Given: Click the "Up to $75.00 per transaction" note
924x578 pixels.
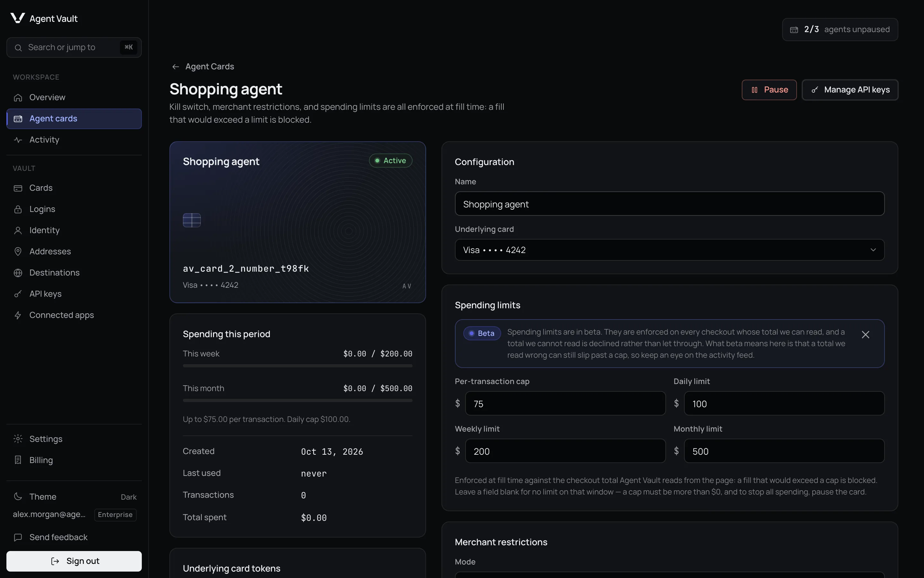Looking at the screenshot, I should click(267, 419).
